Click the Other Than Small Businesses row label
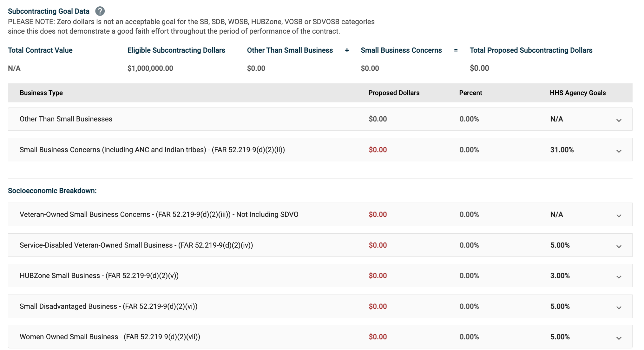Viewport: 644px width, 350px height. pyautogui.click(x=66, y=119)
